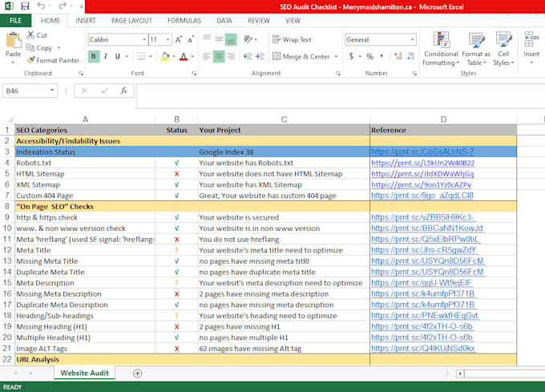Open Meta Title reference link
The image size is (545, 392).
[424, 250]
